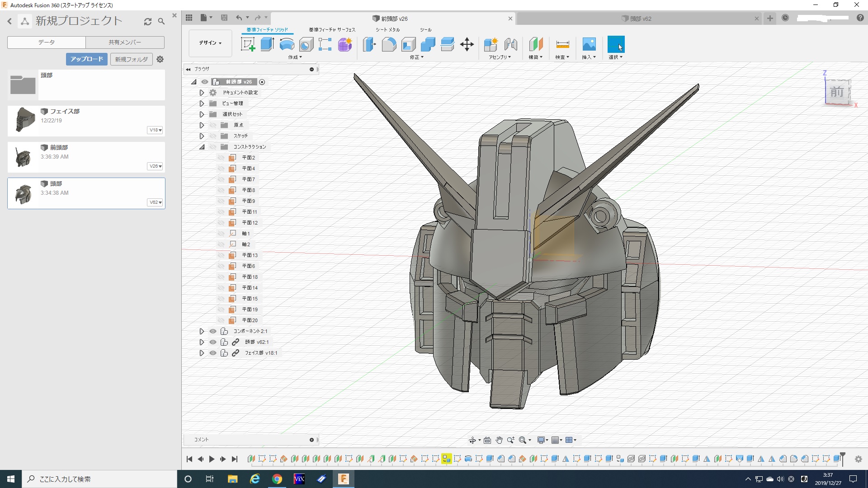Select the Revolve tool icon
This screenshot has height=488, width=868.
(x=287, y=44)
